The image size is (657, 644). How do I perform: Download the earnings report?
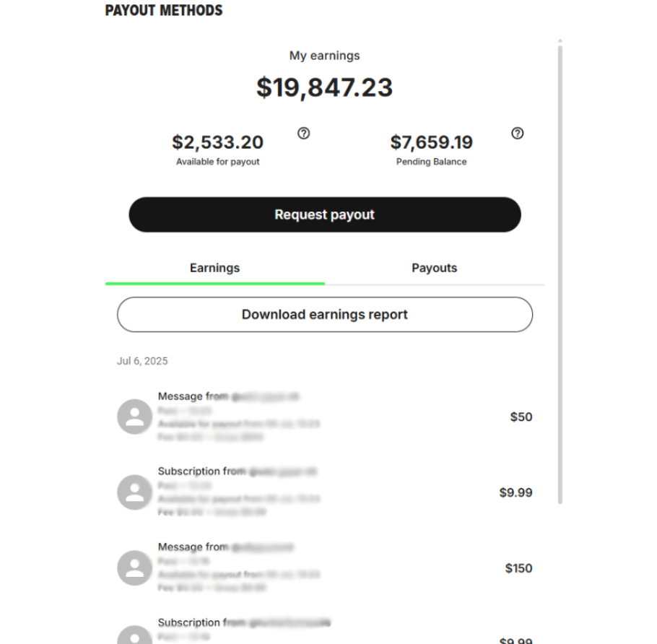coord(325,315)
